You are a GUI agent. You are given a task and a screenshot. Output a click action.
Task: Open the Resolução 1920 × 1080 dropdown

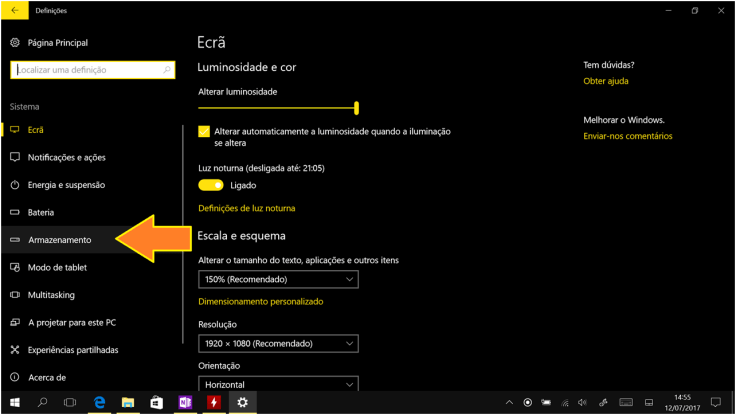(278, 344)
